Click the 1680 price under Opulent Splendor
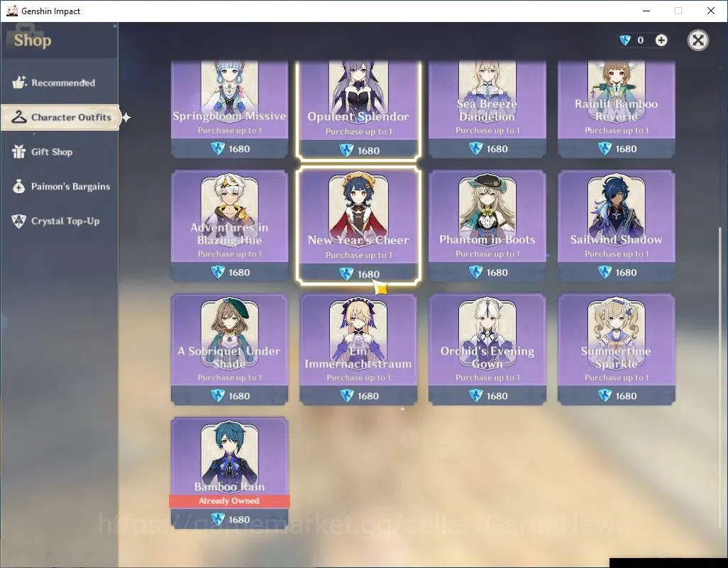 [368, 151]
